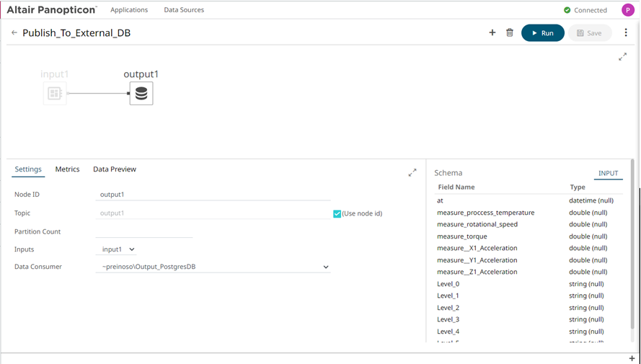Image resolution: width=641 pixels, height=364 pixels.
Task: Click the back arrow beside Publish_To_External_DB
Action: click(x=14, y=33)
